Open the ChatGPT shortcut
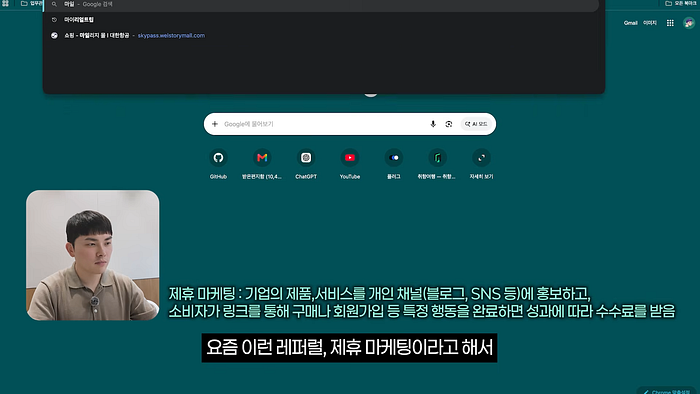This screenshot has height=394, width=700. [306, 164]
